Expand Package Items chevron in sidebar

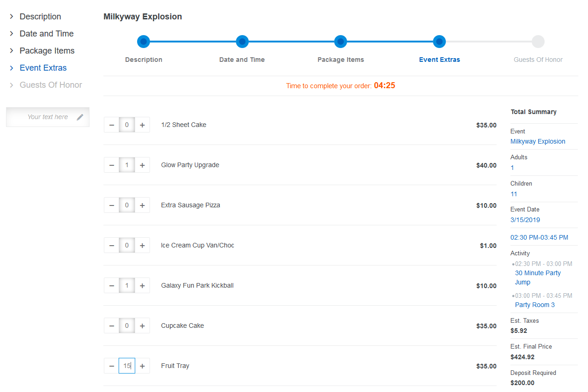point(12,51)
